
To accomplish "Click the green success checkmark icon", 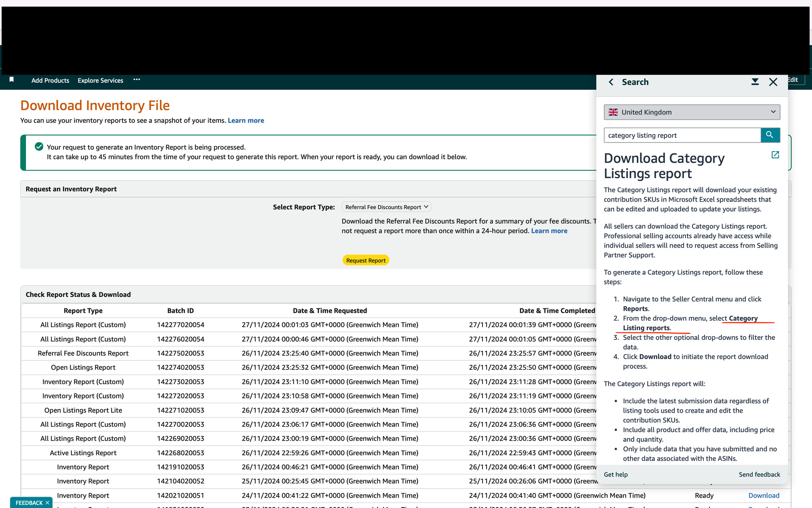I will [39, 147].
